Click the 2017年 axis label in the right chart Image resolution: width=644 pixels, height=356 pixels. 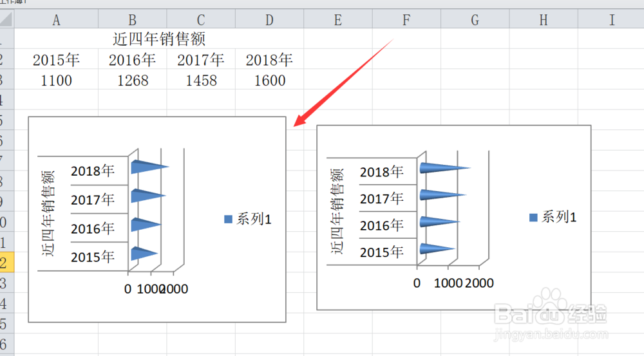point(381,198)
